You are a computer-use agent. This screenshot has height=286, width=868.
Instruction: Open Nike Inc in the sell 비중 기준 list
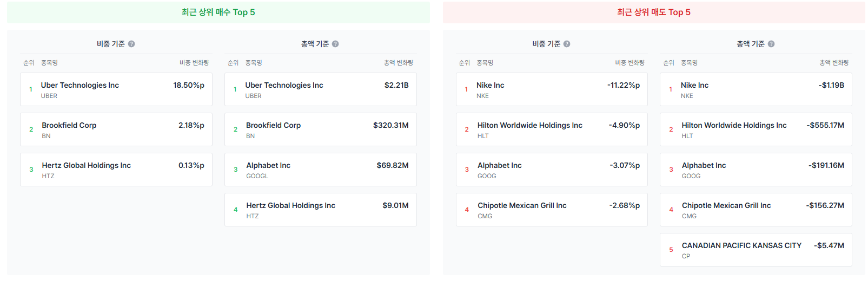coord(552,89)
